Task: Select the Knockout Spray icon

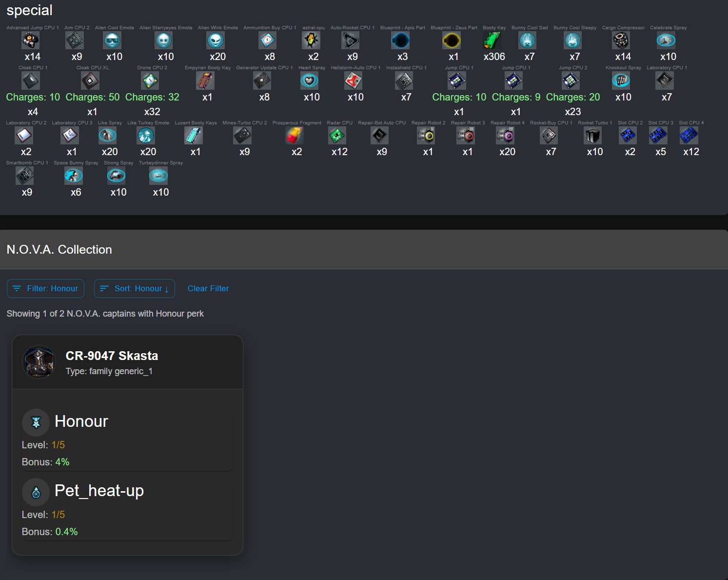Action: [621, 80]
